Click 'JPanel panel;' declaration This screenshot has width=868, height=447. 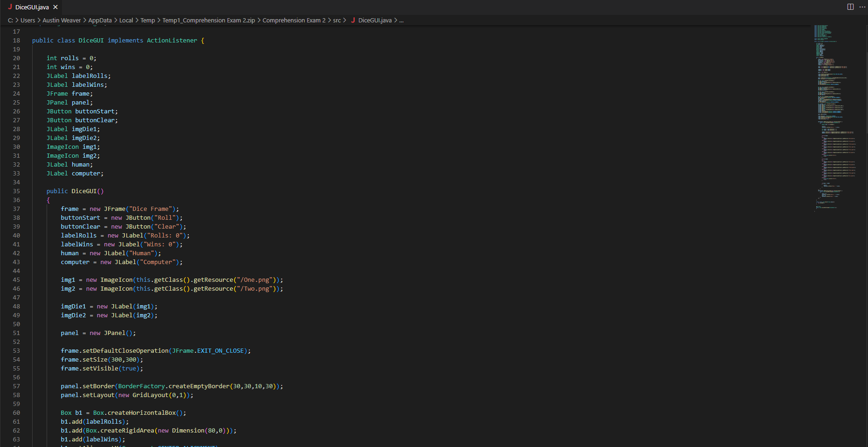point(69,103)
